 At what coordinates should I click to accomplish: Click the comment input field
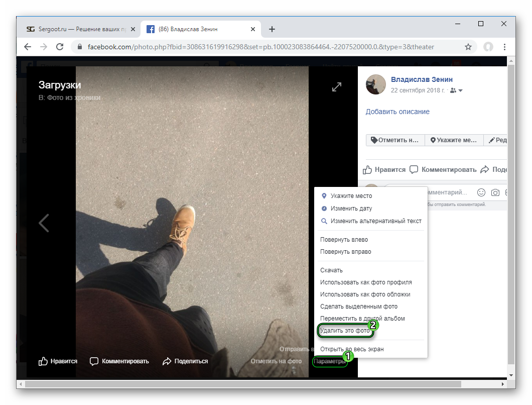(448, 192)
